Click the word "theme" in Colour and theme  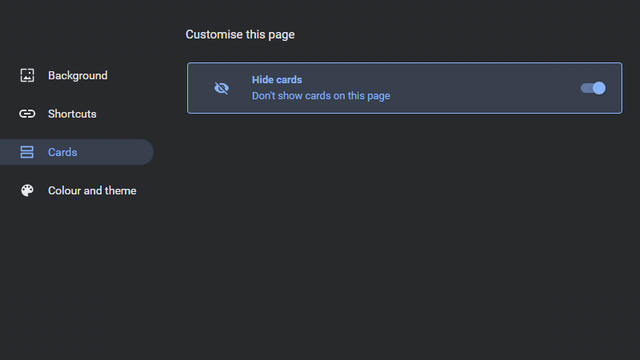(120, 191)
